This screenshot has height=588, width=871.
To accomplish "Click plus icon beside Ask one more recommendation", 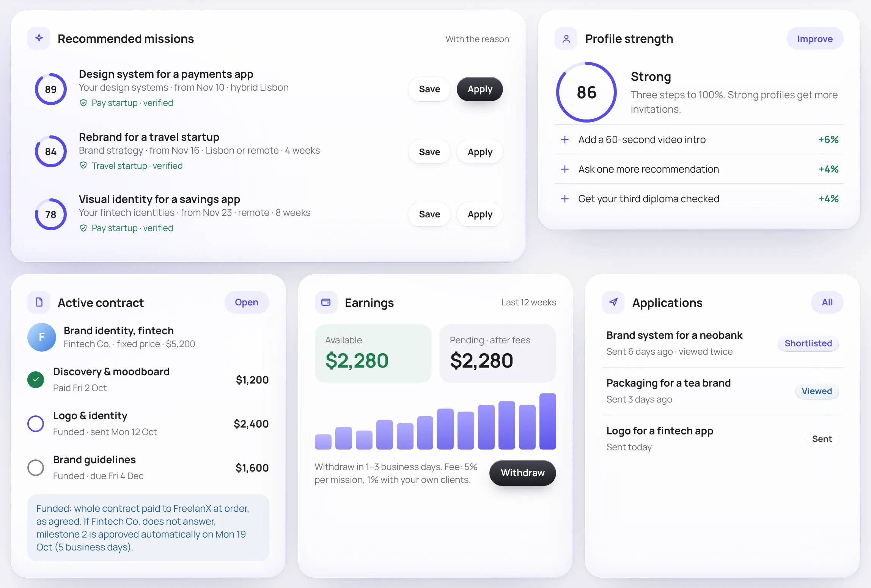I will tap(565, 169).
